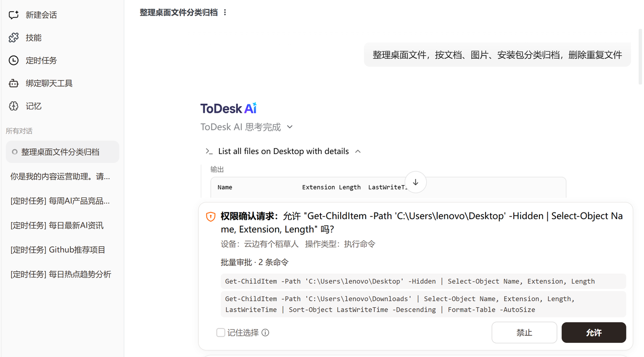The image size is (644, 357).
Task: Click the first command line with Desktop -Hidden
Action: point(423,281)
